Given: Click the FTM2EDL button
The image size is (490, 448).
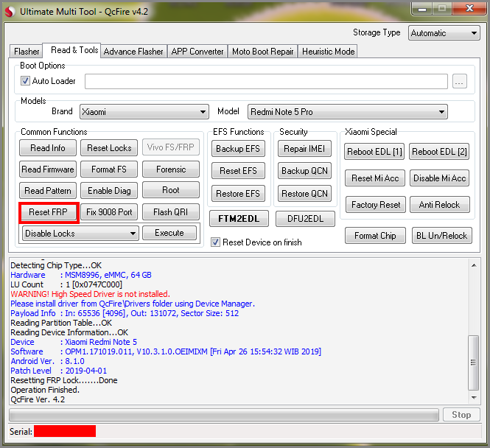Looking at the screenshot, I should tap(239, 219).
